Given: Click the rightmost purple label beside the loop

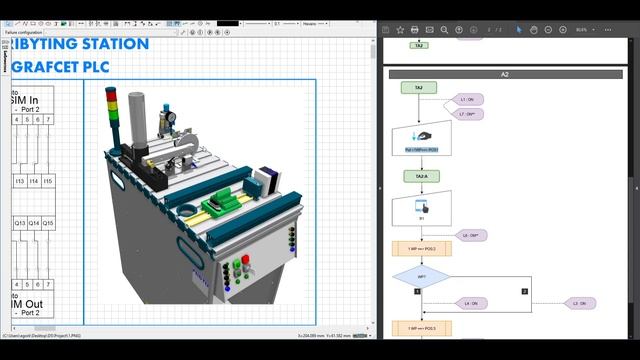Looking at the screenshot, I should click(x=579, y=303).
